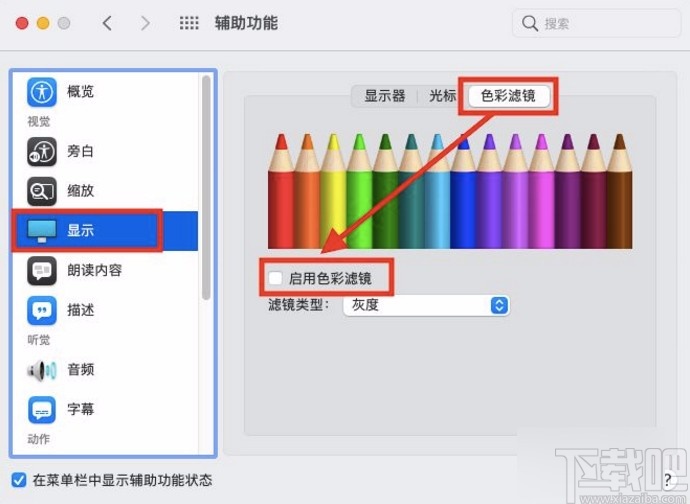Click the 描述 label text
690x504 pixels.
click(81, 310)
